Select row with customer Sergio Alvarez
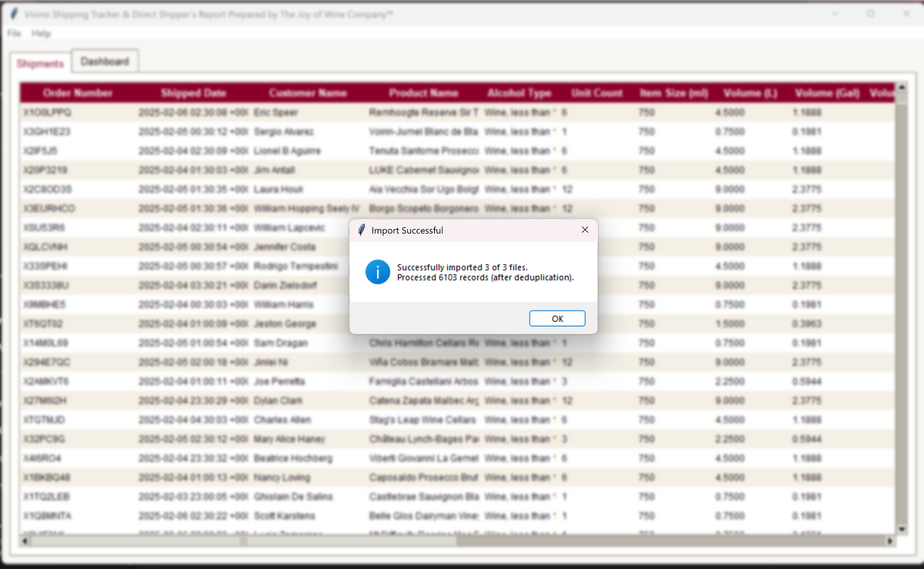This screenshot has height=569, width=924. [x=457, y=131]
